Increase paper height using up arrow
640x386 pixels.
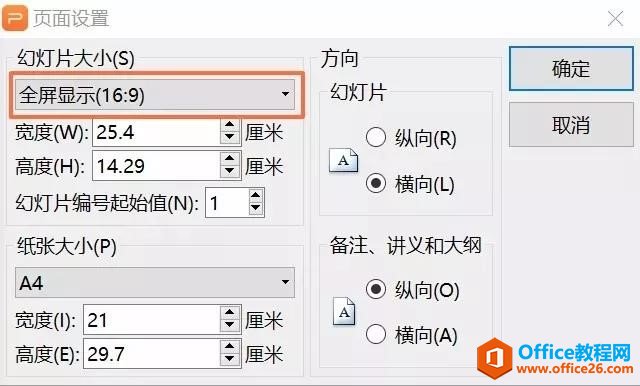[230, 346]
